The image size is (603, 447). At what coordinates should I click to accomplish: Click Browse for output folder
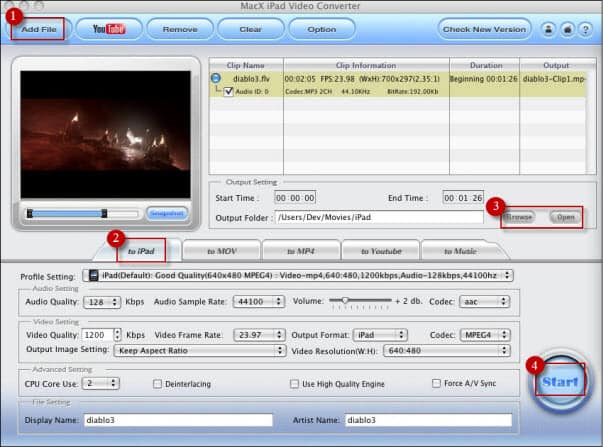point(519,217)
